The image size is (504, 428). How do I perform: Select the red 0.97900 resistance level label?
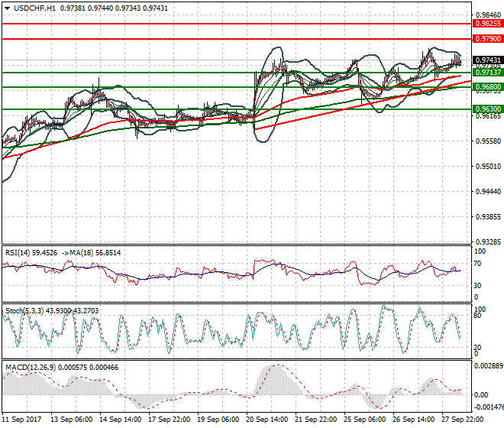tap(488, 39)
